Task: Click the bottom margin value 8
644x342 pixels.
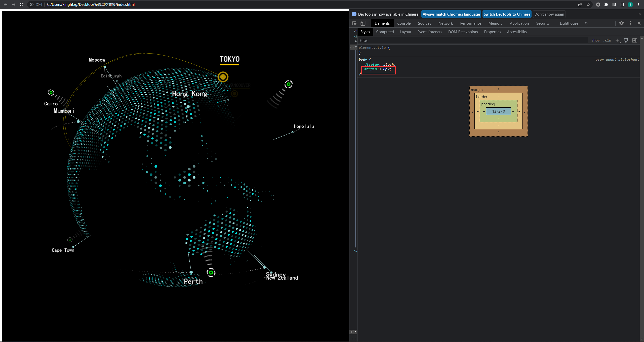Action: 498,133
